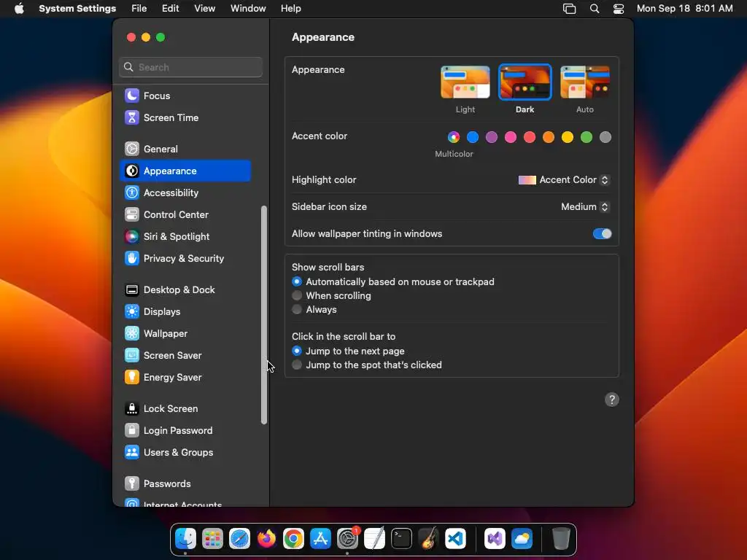Open the Window menu
Image resolution: width=747 pixels, height=560 pixels.
pos(248,9)
